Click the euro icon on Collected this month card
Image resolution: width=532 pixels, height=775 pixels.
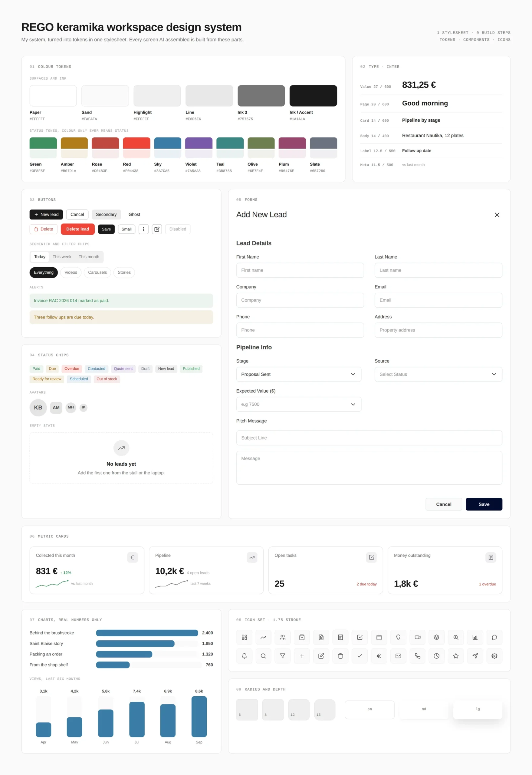(x=133, y=557)
